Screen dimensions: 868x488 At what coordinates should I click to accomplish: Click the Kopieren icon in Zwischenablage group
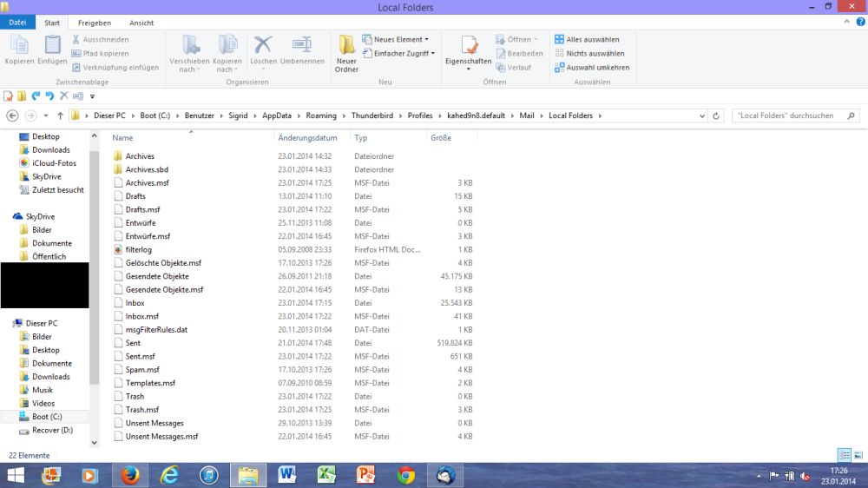(x=19, y=46)
